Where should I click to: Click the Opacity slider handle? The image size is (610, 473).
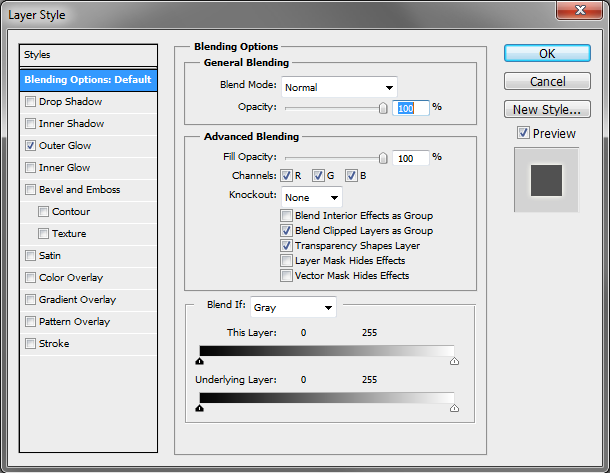point(383,108)
